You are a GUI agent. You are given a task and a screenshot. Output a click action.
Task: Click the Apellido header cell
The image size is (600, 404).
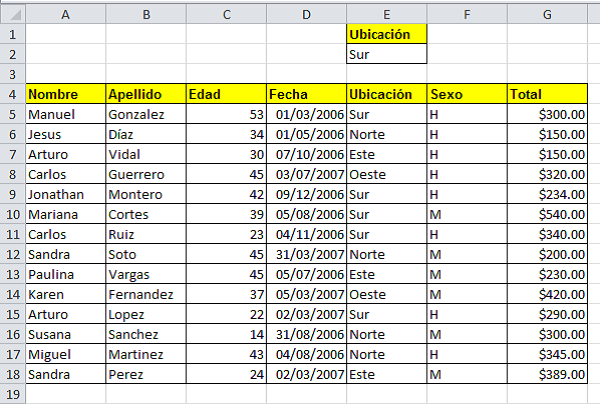click(x=145, y=94)
